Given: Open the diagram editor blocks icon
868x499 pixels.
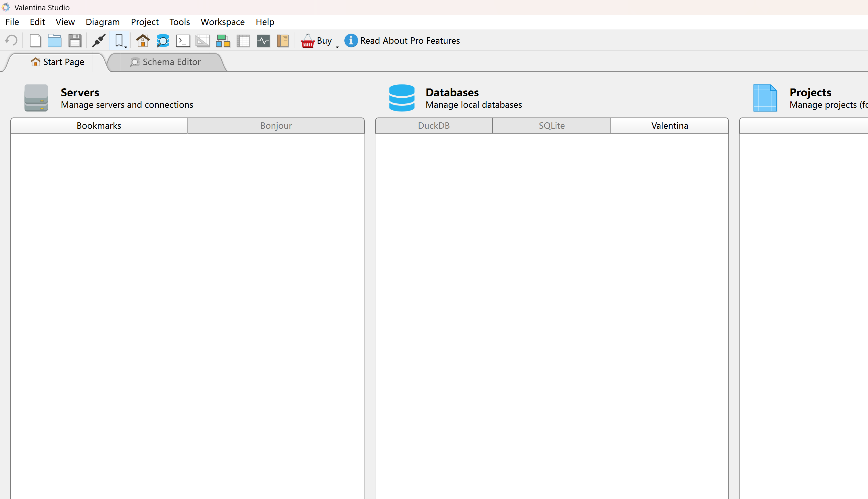Looking at the screenshot, I should tap(223, 41).
